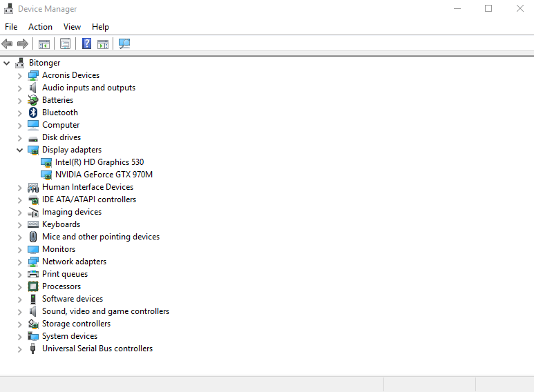The width and height of the screenshot is (534, 392).
Task: Collapse the Display adapters category
Action: tap(19, 150)
